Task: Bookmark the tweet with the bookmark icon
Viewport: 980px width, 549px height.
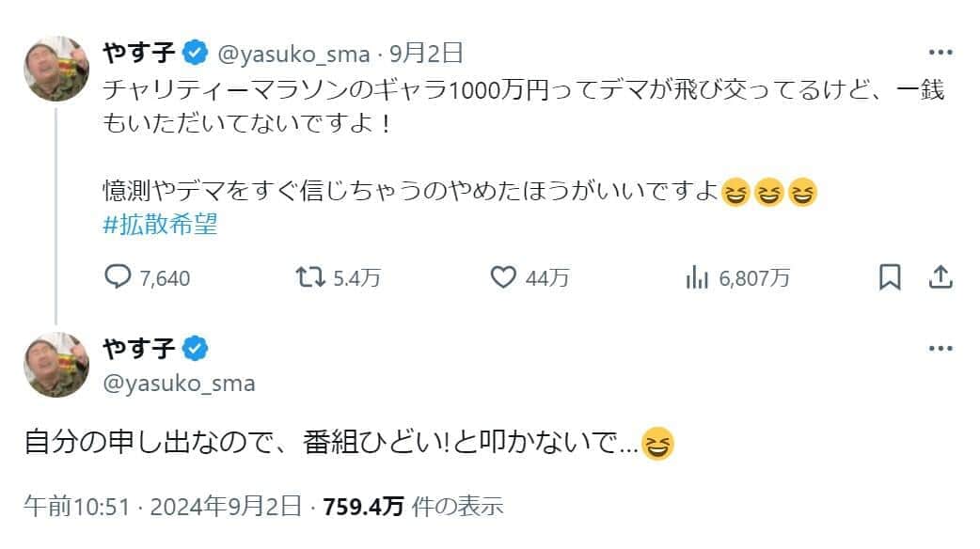Action: coord(888,277)
